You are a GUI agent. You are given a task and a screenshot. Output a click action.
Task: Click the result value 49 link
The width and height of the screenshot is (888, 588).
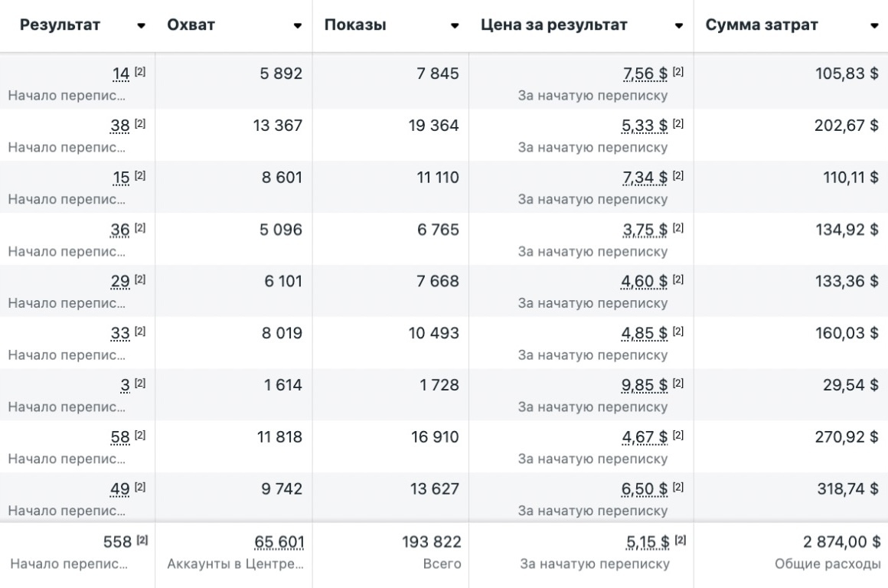pos(121,489)
